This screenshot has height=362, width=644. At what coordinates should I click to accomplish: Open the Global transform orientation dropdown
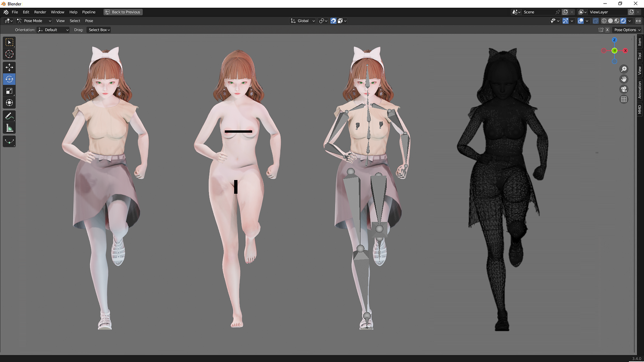click(x=303, y=21)
